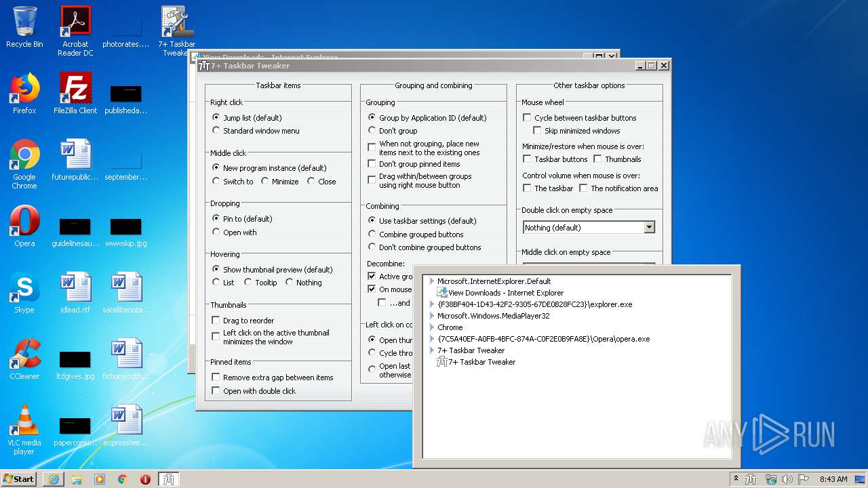Open the 7+ Taskbar Tweaker desktop shortcut
868x488 pixels.
point(177,31)
